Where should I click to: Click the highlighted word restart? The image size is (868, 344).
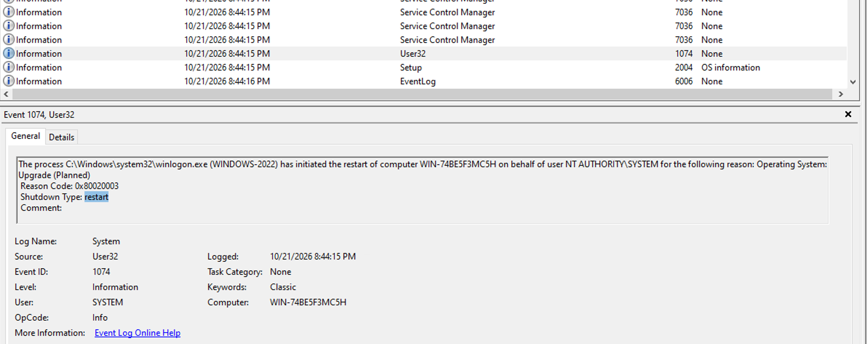(x=96, y=197)
